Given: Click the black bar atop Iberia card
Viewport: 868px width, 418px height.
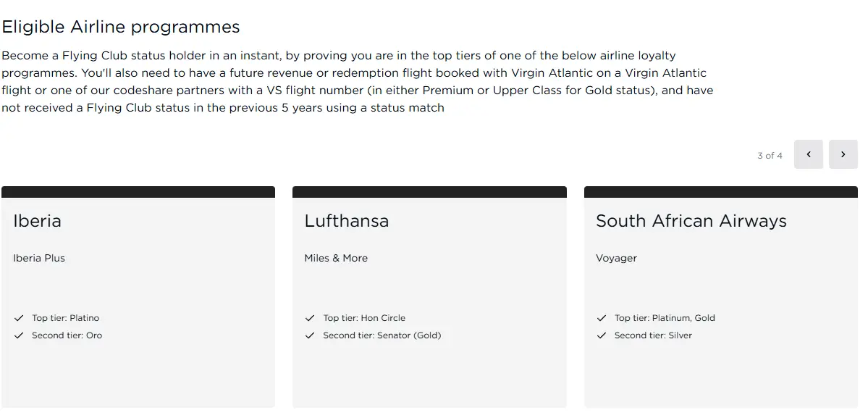Looking at the screenshot, I should [138, 192].
